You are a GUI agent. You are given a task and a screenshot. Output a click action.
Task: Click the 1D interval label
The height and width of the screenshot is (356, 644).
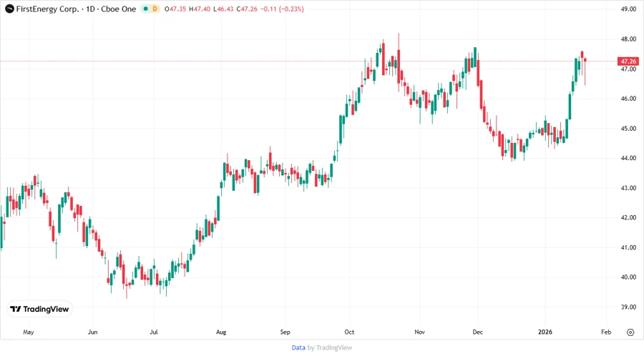(90, 9)
